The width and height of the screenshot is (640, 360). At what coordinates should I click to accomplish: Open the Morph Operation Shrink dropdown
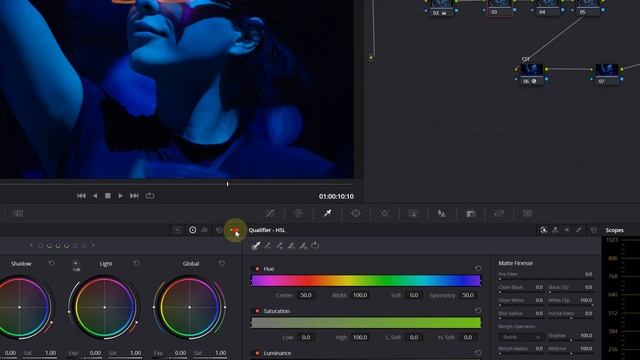[520, 337]
